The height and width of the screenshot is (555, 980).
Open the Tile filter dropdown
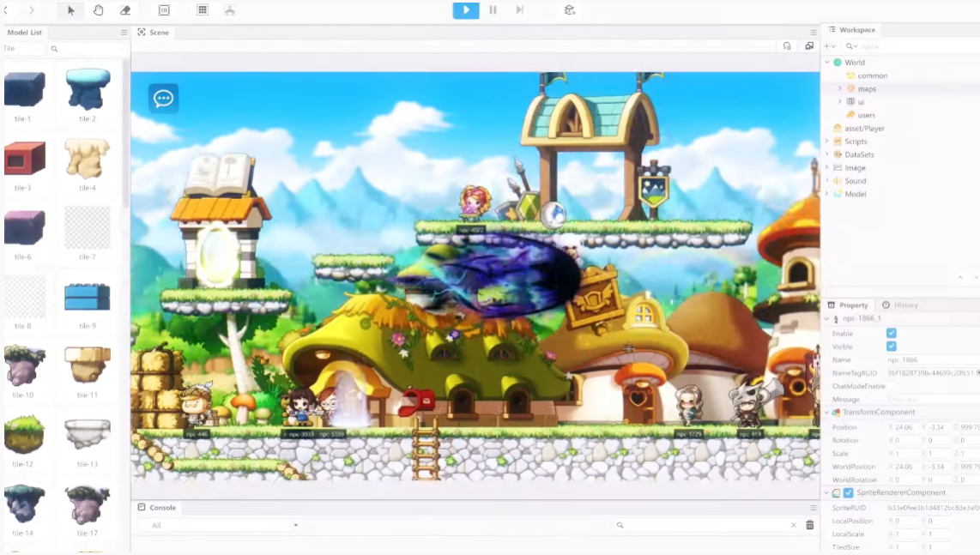24,49
